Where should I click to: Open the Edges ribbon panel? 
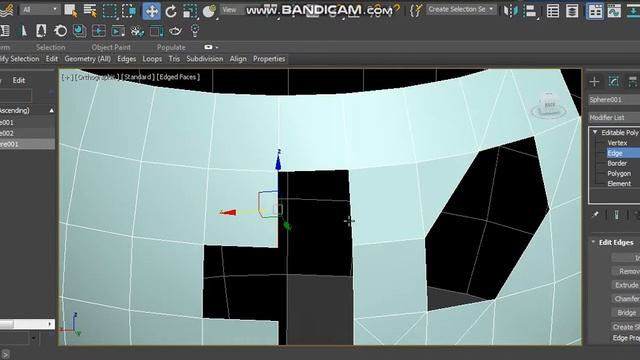[127, 59]
